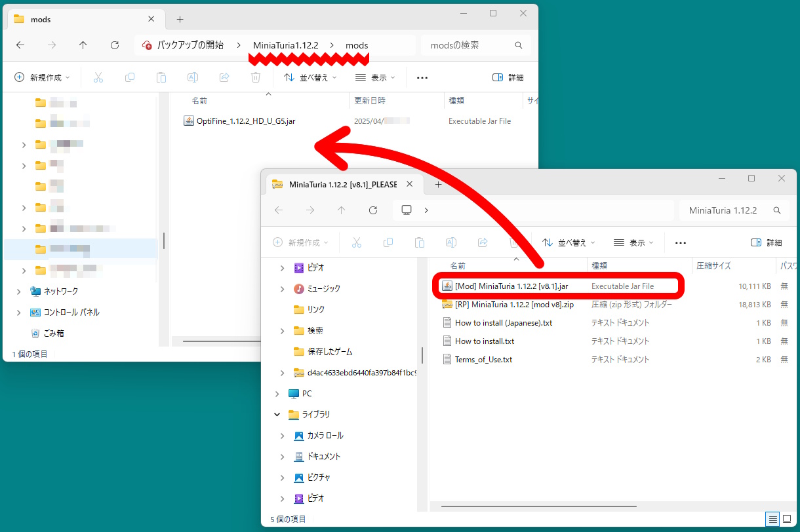This screenshot has height=532, width=800.
Task: Select the How to install.txt file
Action: [x=478, y=341]
